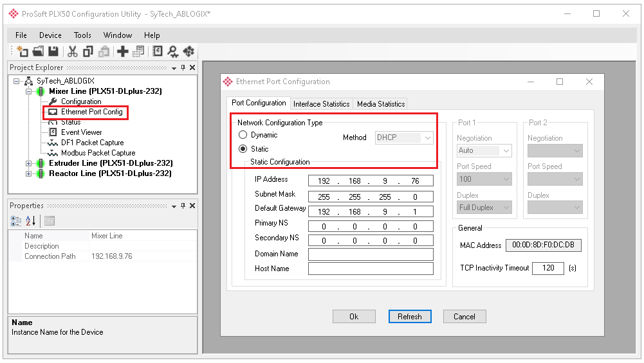Pin the Project Explorer panel

coord(183,67)
